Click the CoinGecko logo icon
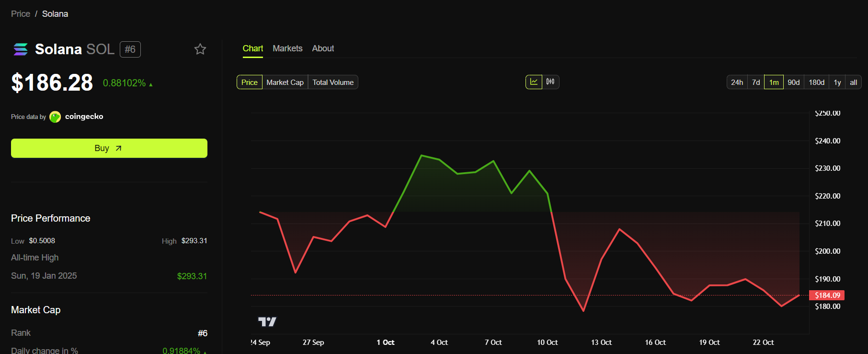This screenshot has height=354, width=868. tap(55, 117)
